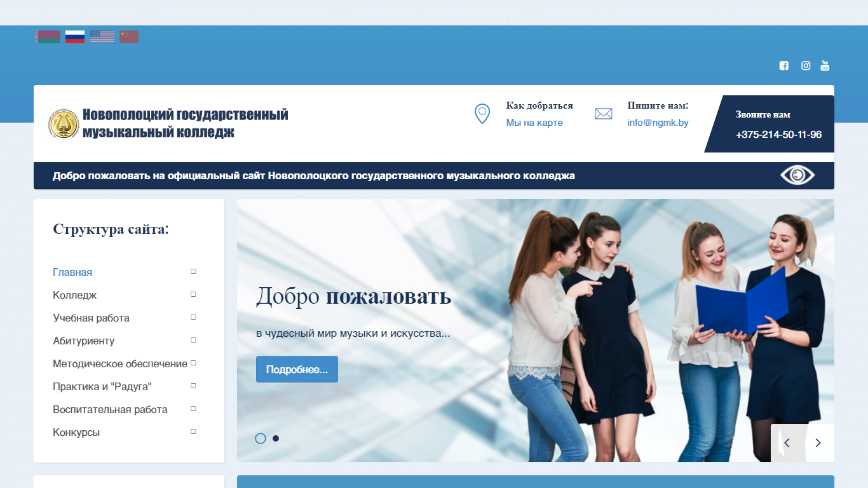868x488 pixels.
Task: Click the Структура сайта: heading
Action: [x=111, y=229]
